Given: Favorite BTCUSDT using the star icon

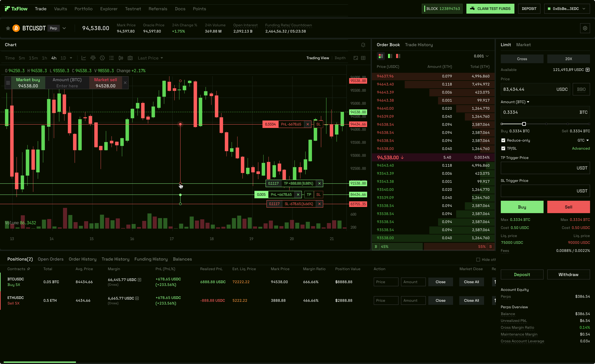Looking at the screenshot, I should [8, 28].
